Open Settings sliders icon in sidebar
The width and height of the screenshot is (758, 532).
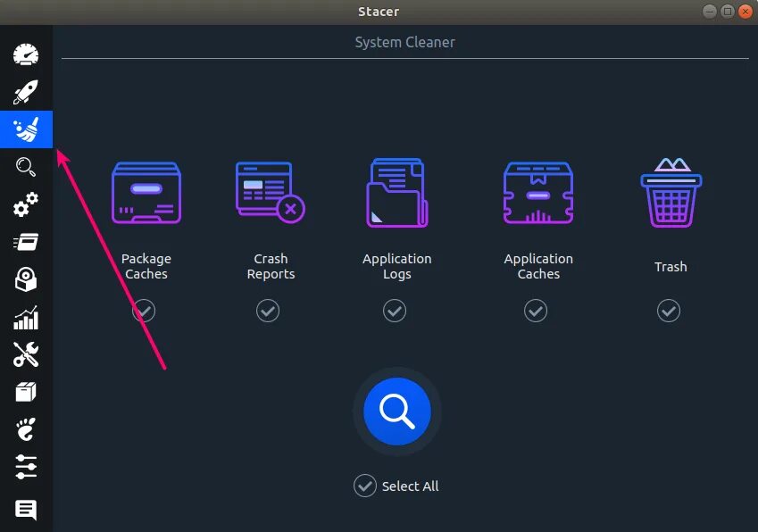(x=26, y=467)
